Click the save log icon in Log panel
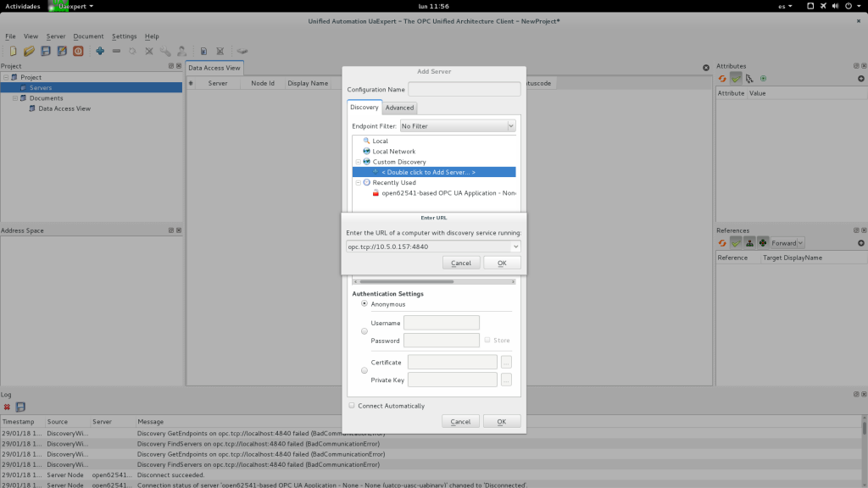The image size is (868, 488). (x=20, y=407)
